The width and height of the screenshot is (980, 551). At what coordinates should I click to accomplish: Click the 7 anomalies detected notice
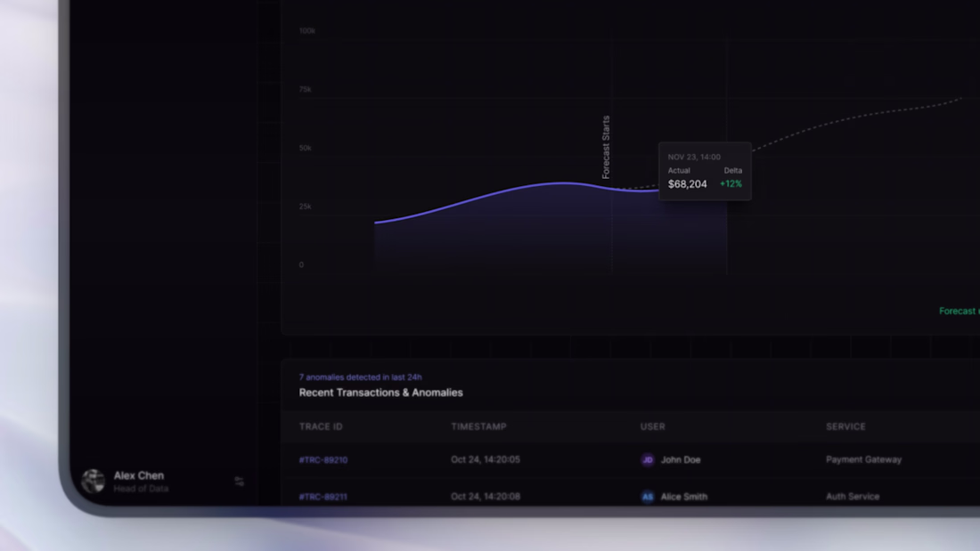(360, 377)
